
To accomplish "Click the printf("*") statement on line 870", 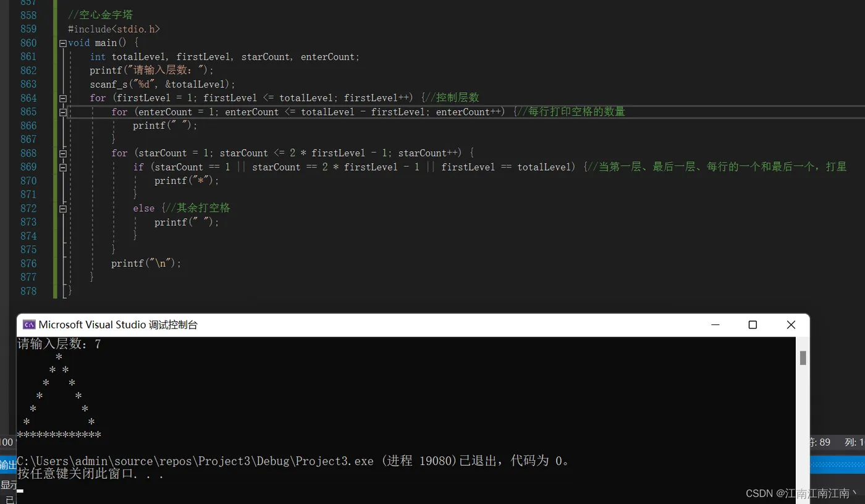I will (187, 181).
